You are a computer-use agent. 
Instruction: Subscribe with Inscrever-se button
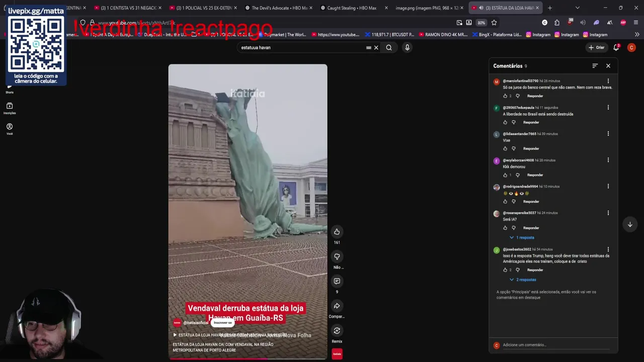(x=223, y=323)
